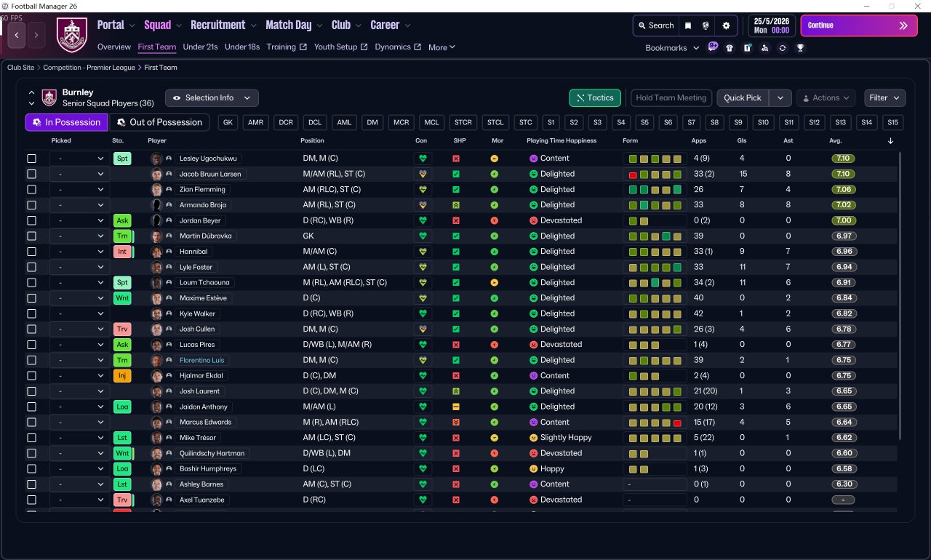Tick the checkbox for Ashley Barnes
This screenshot has height=560, width=931.
click(31, 484)
